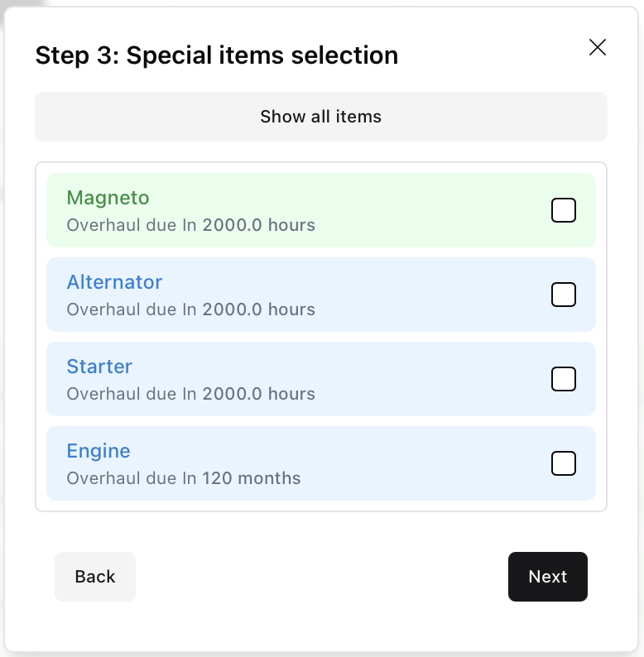Proceed with the Next button

(x=547, y=577)
